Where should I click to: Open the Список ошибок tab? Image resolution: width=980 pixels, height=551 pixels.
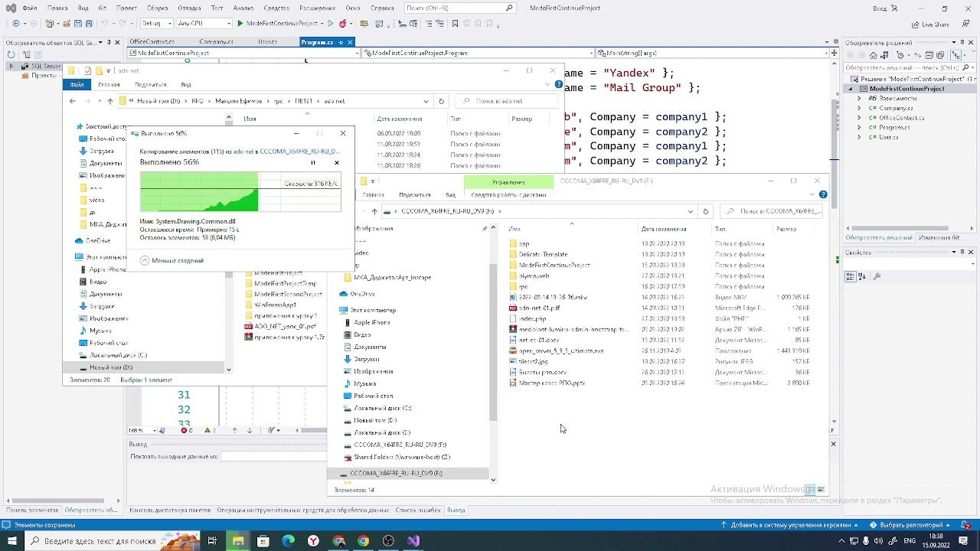[418, 510]
